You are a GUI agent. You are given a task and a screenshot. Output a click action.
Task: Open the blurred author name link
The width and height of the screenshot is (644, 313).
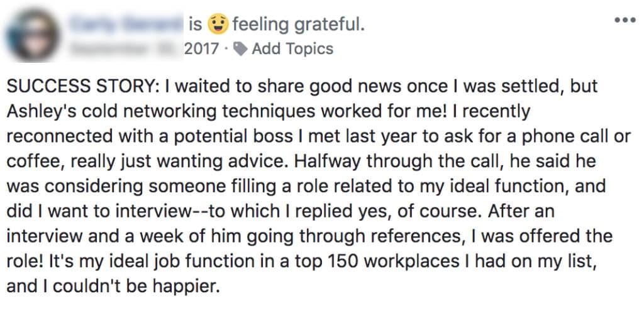pyautogui.click(x=125, y=23)
